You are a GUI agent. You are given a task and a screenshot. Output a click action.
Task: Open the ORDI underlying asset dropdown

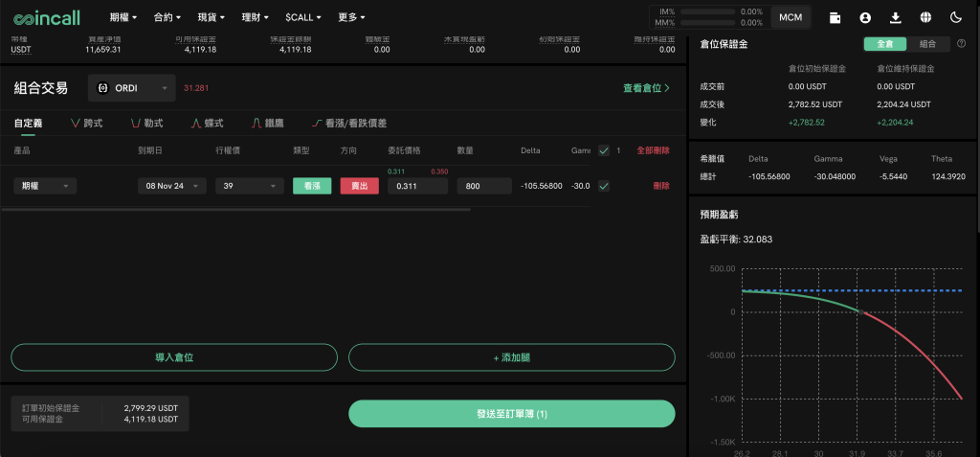[132, 88]
